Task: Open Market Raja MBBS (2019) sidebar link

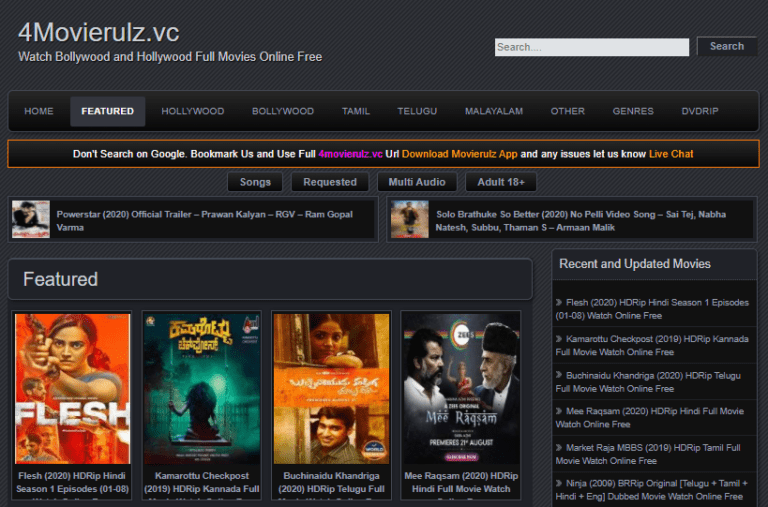Action: pyautogui.click(x=648, y=454)
